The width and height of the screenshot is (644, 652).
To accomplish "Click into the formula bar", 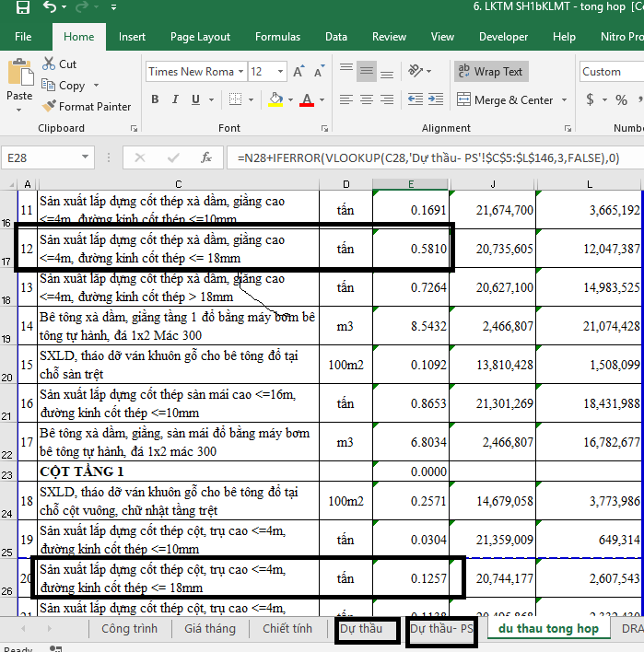I will pyautogui.click(x=435, y=157).
